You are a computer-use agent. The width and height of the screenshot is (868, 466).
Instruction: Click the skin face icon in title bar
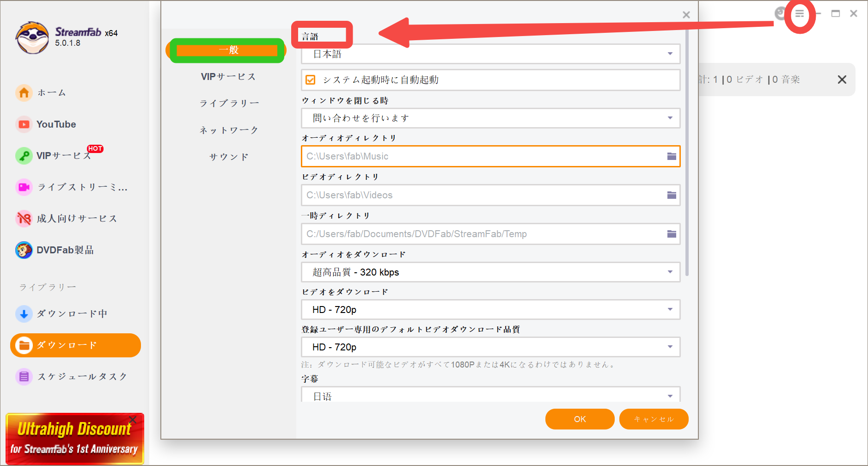pyautogui.click(x=780, y=13)
